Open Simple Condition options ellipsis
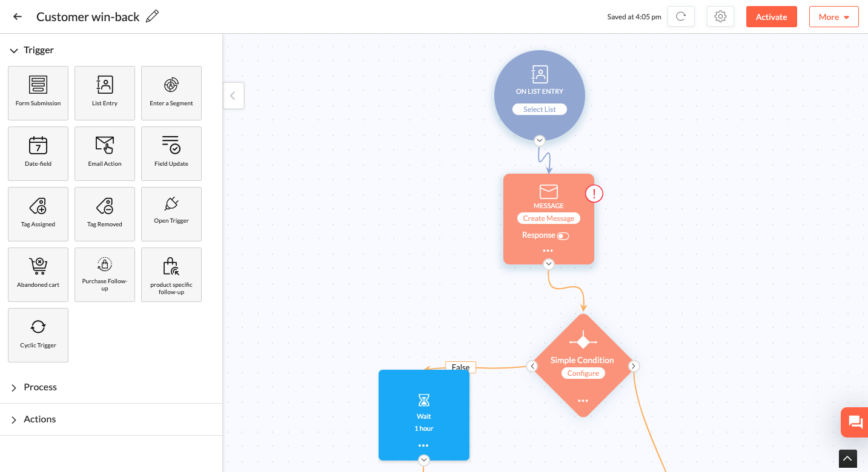 (583, 401)
